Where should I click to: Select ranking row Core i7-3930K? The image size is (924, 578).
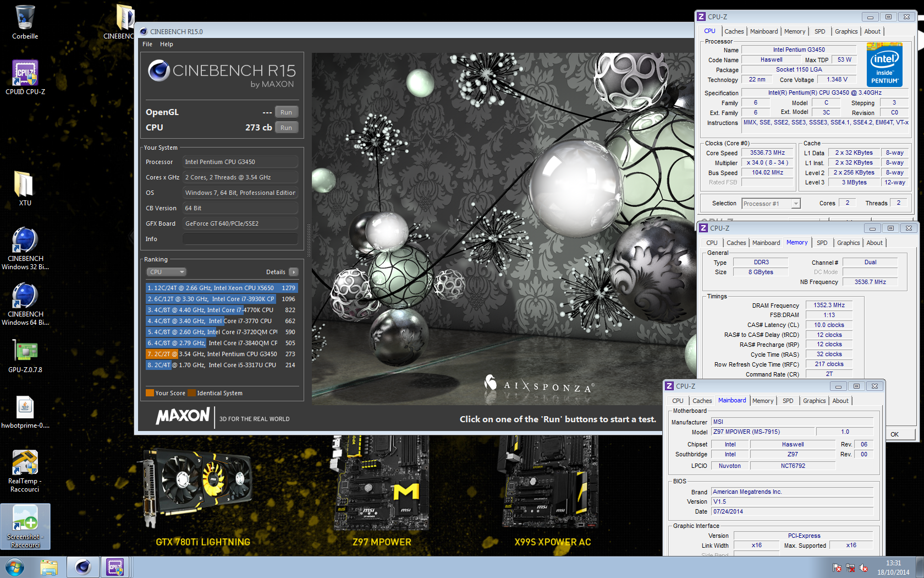(222, 299)
